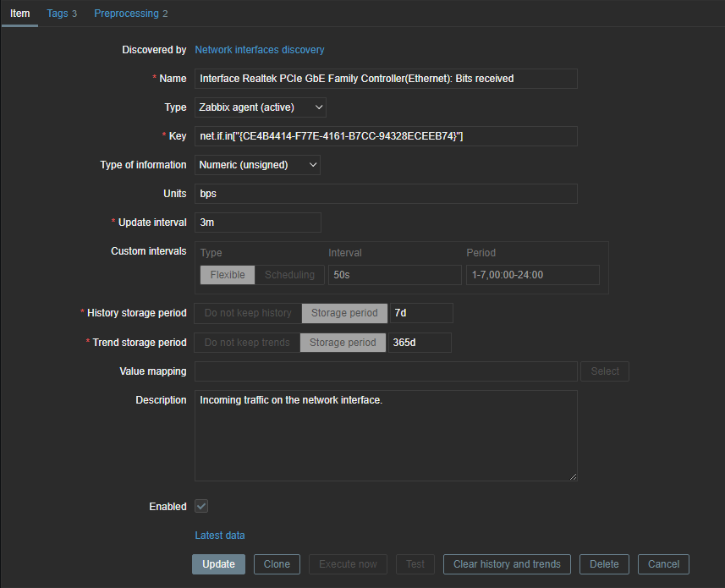Open the Preprocessing tab
The width and height of the screenshot is (725, 588).
[130, 14]
